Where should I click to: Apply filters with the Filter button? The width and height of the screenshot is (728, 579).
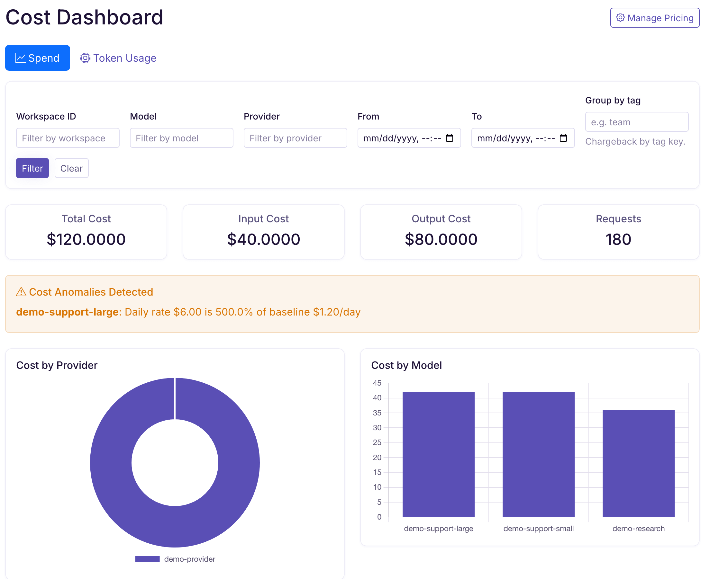point(32,168)
